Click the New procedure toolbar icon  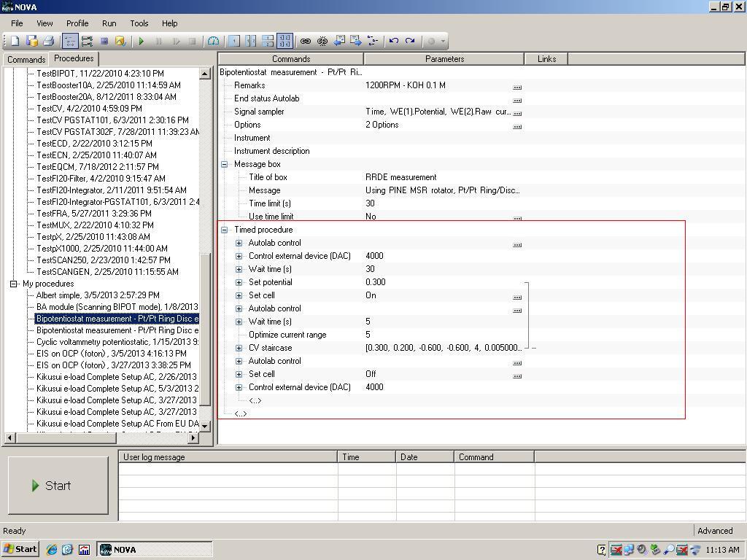pos(15,42)
